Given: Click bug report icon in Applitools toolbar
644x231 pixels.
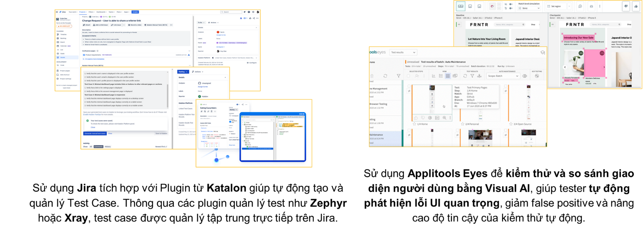Looking at the screenshot, I should pyautogui.click(x=592, y=6).
